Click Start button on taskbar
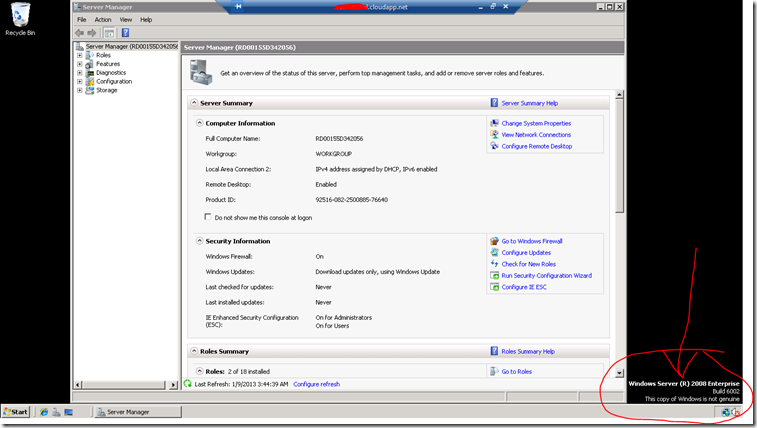 [15, 412]
